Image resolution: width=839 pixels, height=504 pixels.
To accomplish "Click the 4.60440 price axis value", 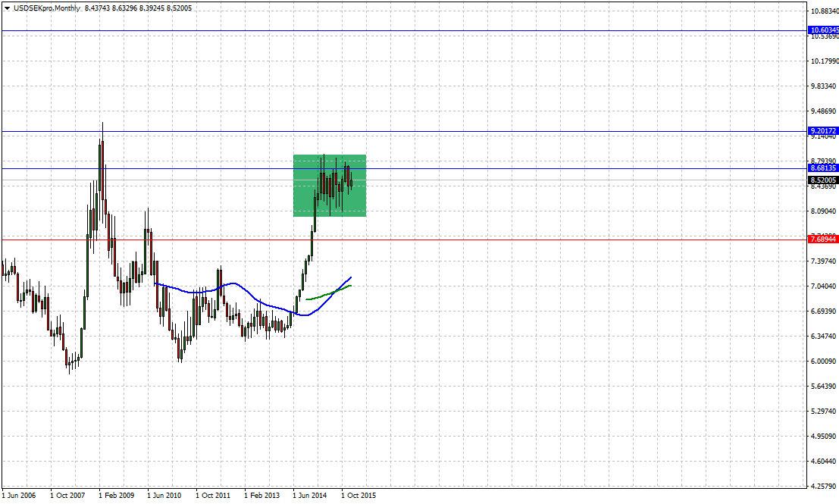I will tap(824, 462).
